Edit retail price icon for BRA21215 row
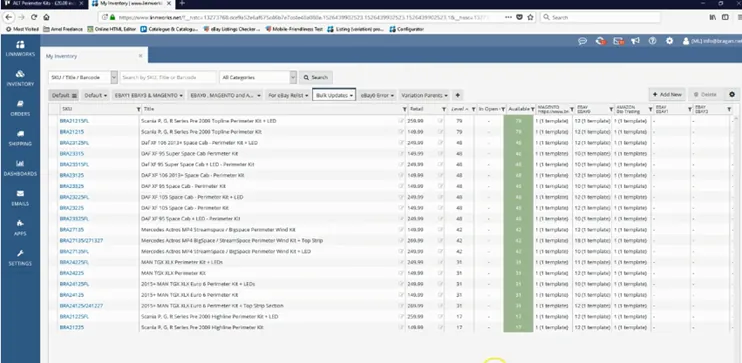 pos(441,132)
